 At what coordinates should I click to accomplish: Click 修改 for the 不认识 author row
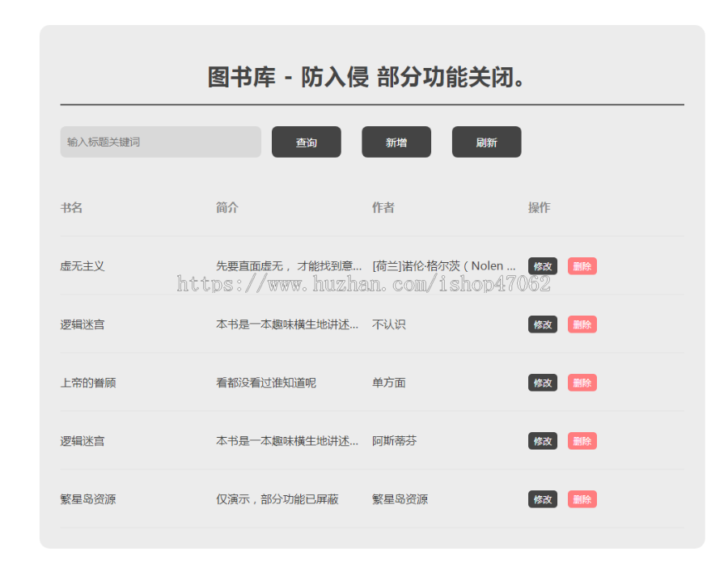click(x=543, y=324)
